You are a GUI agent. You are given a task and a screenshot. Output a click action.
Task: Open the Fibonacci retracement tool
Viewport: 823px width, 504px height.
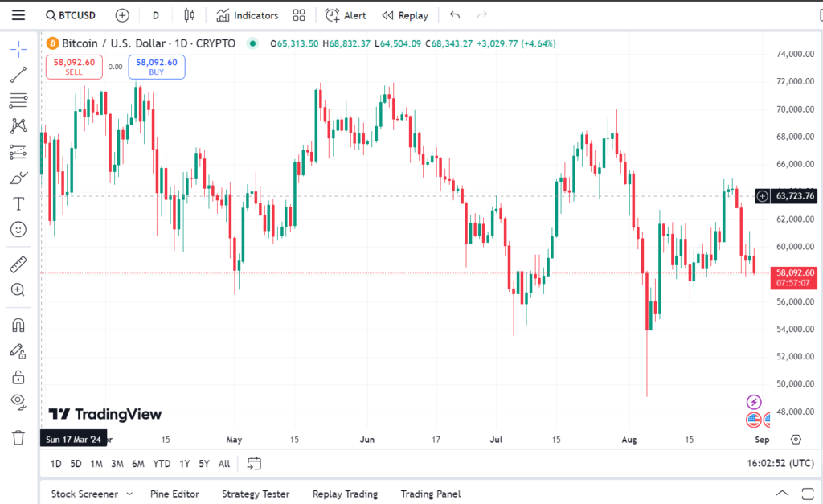18,100
